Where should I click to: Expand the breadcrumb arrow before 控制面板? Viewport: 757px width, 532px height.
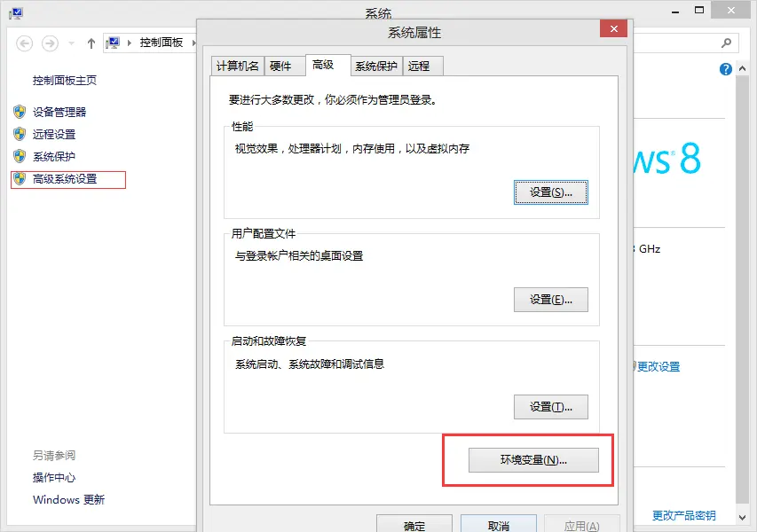[130, 43]
